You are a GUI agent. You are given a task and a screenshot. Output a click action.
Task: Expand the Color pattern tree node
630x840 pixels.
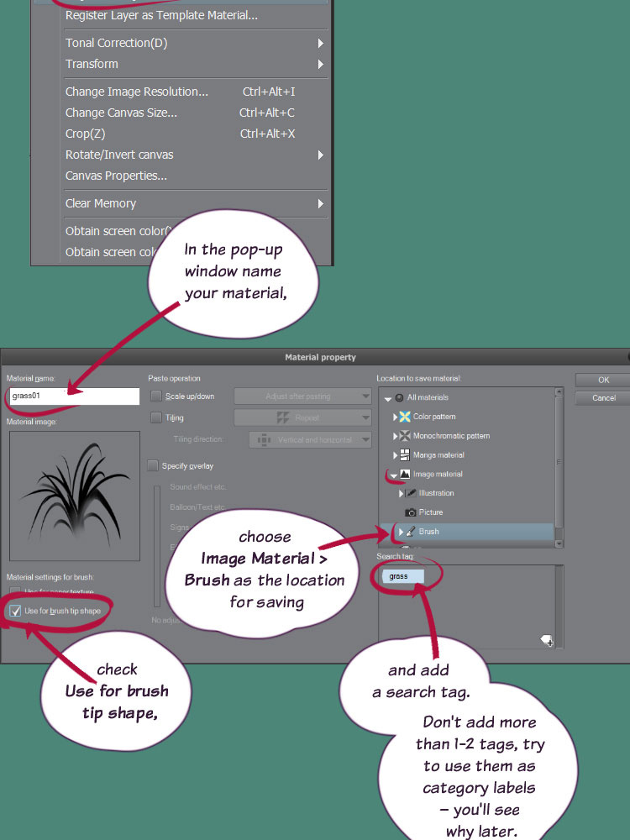[x=395, y=417]
